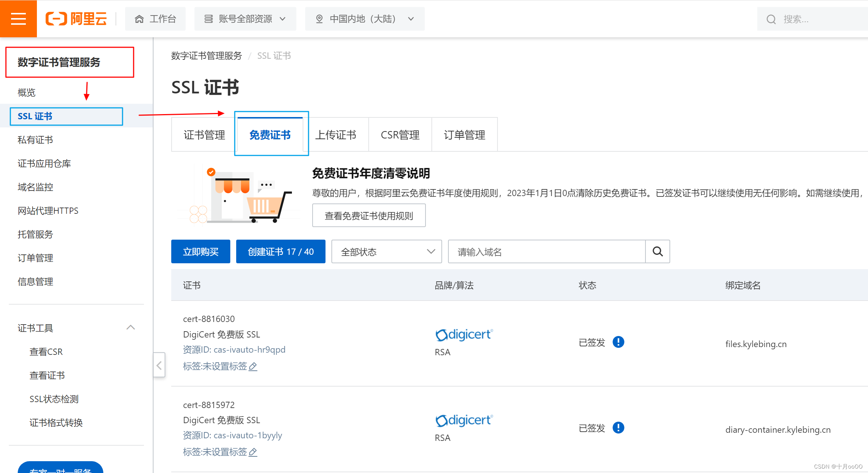Image resolution: width=868 pixels, height=473 pixels.
Task: Click the info icon beside files.kylebing.cn status
Action: pos(618,342)
